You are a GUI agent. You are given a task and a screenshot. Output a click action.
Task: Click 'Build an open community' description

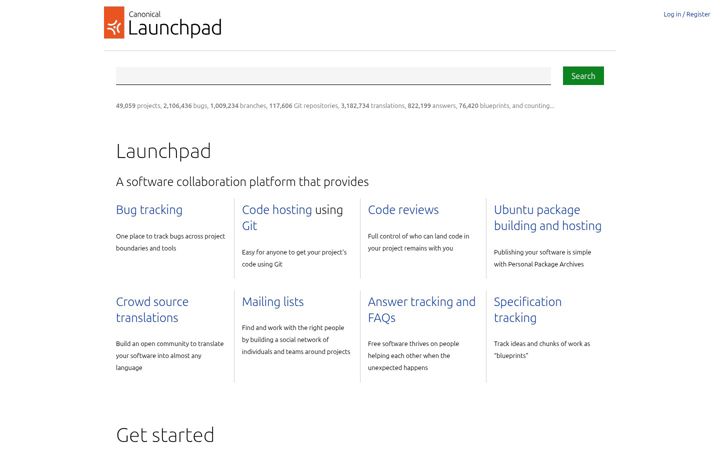tap(170, 355)
